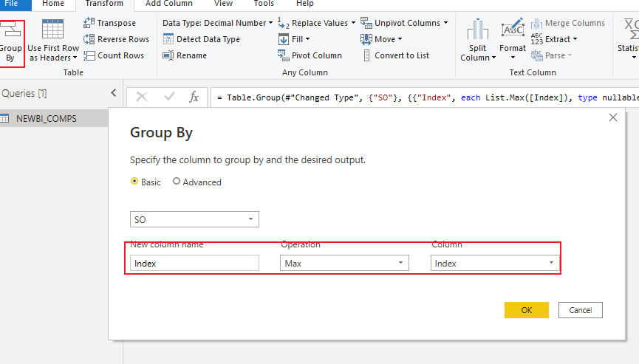Expand the Replace Values dropdown arrow
Screen dimensions: 639x364
click(x=353, y=23)
